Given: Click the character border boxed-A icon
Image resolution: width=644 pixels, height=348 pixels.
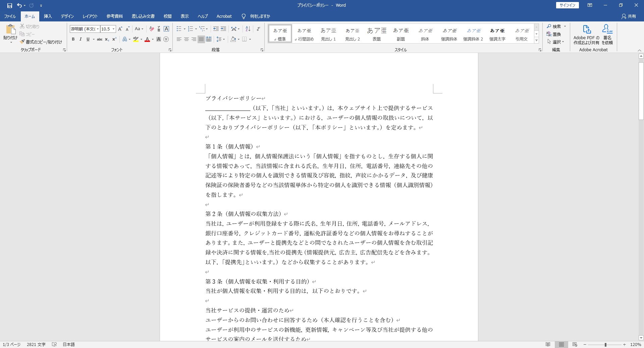Looking at the screenshot, I should 166,29.
